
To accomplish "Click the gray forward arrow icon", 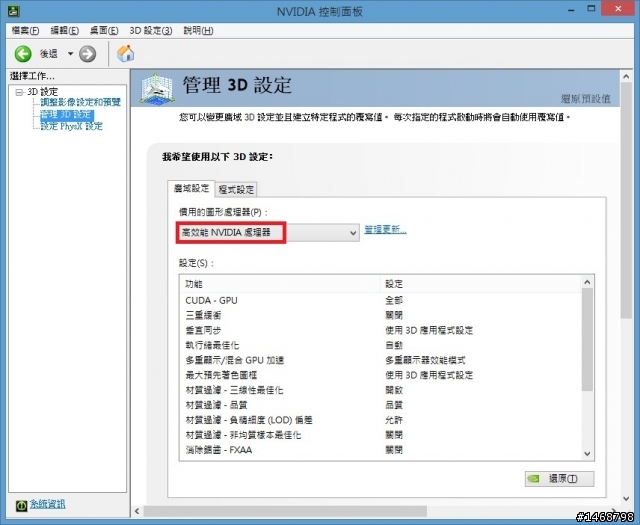I will point(87,53).
